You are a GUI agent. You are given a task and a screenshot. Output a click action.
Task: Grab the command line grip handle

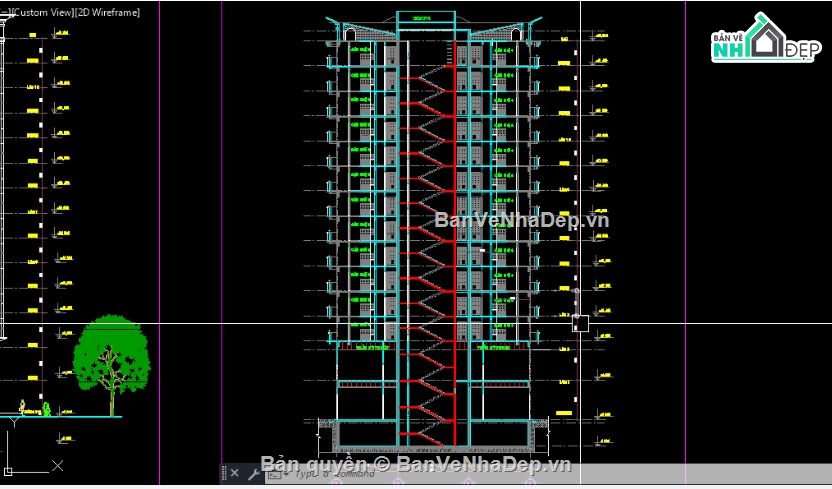click(x=224, y=473)
